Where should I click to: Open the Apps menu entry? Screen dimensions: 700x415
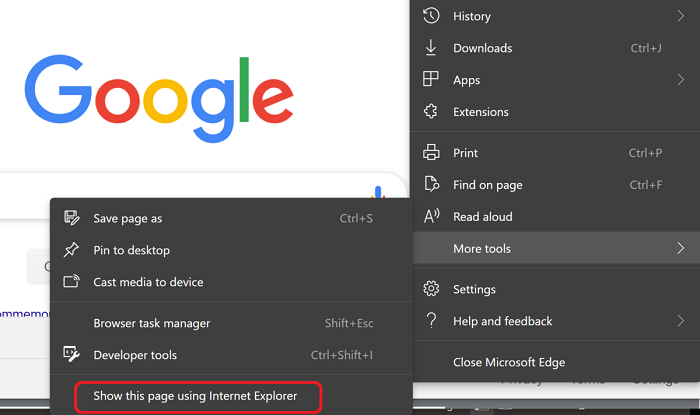[555, 80]
